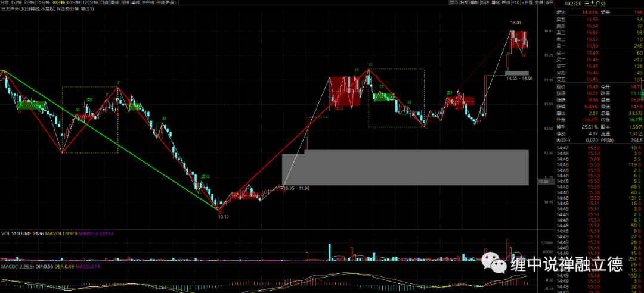
Task: Open the 复权 price adjustment menu
Action: pyautogui.click(x=464, y=2)
